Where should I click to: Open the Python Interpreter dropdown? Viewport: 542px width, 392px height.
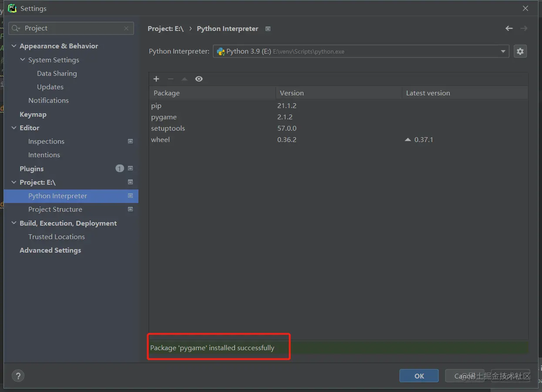point(361,51)
